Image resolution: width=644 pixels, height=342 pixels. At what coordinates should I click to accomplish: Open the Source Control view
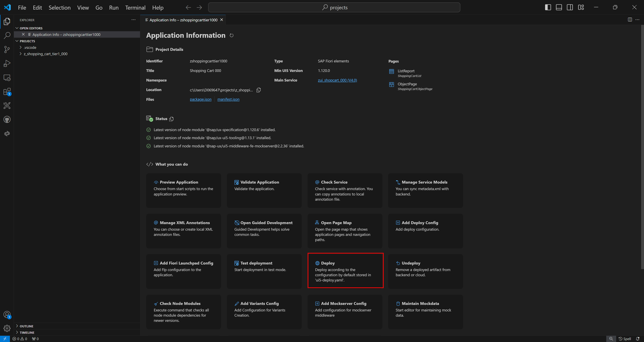click(x=7, y=49)
